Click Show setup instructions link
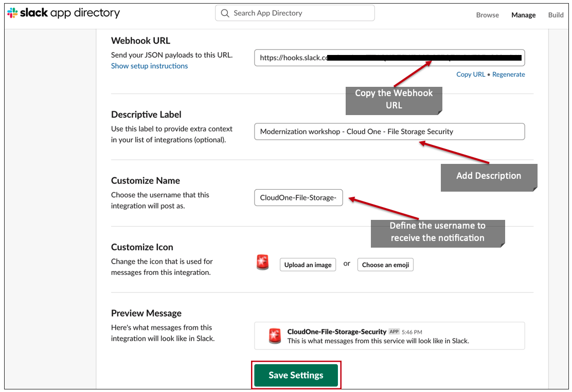 pyautogui.click(x=150, y=66)
